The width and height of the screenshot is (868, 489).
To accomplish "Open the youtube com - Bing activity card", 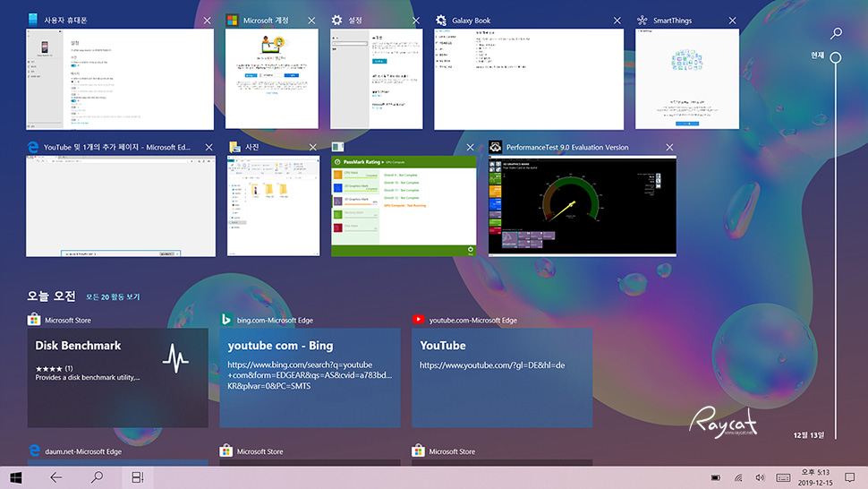I will click(310, 378).
